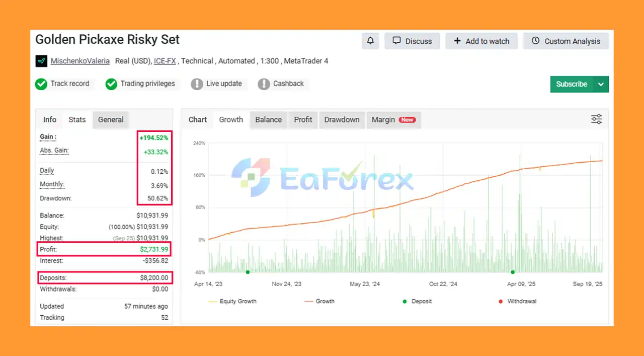Click the Live update warning icon
This screenshot has height=356, width=644.
click(197, 84)
